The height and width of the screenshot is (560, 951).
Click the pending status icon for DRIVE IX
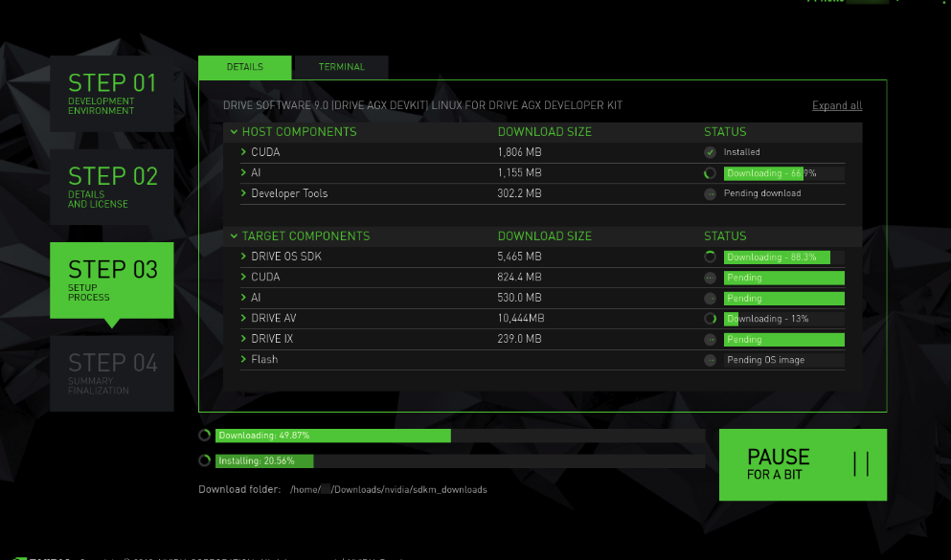[x=711, y=340]
